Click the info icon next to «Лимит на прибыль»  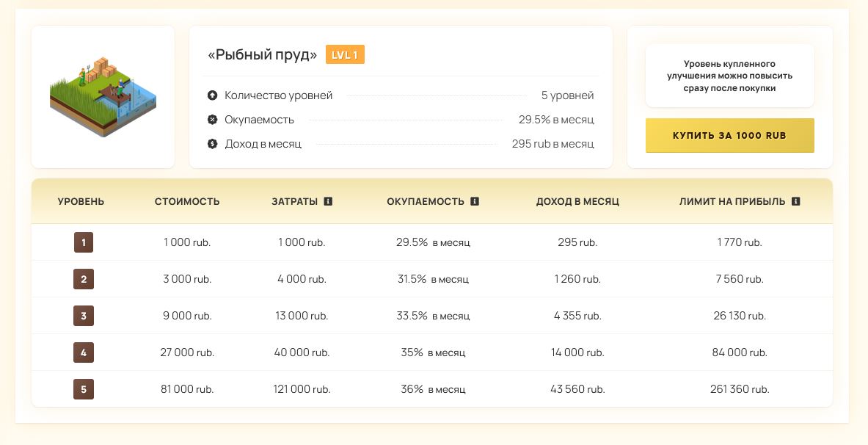795,201
